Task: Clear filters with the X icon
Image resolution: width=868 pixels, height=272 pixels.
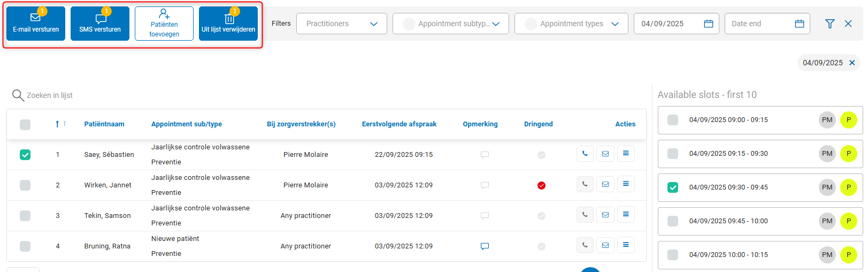Action: point(848,24)
